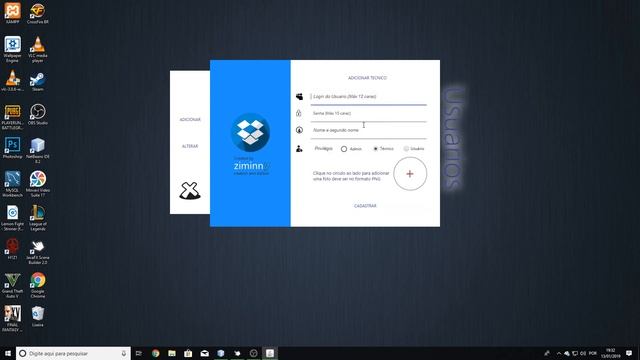Viewport: 640px width, 360px height.
Task: Open the Mail app in taskbar
Action: (204, 353)
